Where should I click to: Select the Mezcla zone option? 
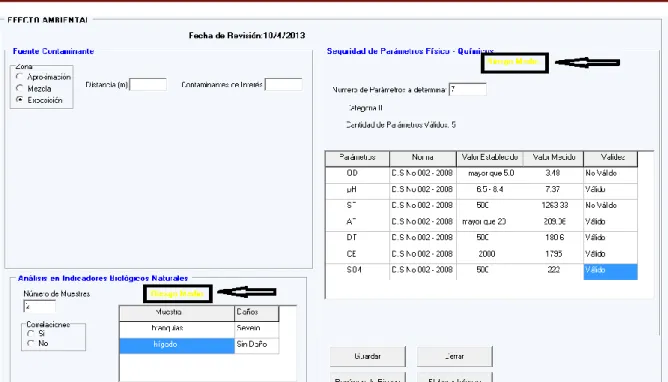(19, 88)
